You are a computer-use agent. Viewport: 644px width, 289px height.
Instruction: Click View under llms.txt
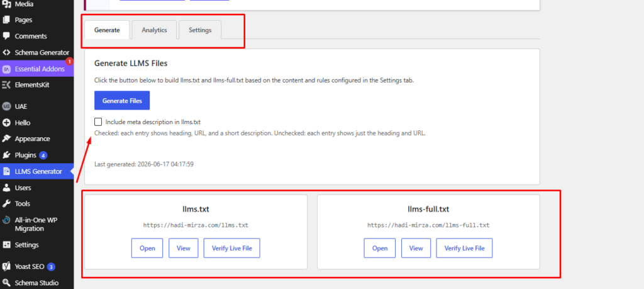pos(184,248)
